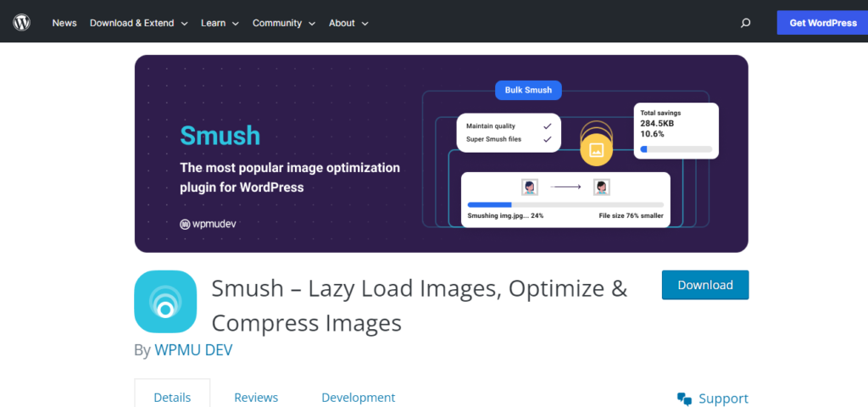Switch to the Development tab
The image size is (868, 407).
coord(359,397)
